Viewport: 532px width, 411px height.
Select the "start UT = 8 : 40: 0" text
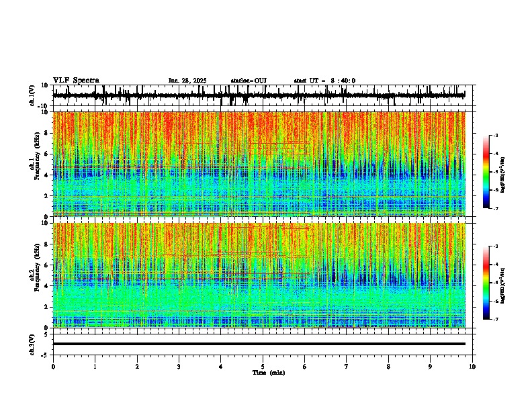click(x=324, y=81)
